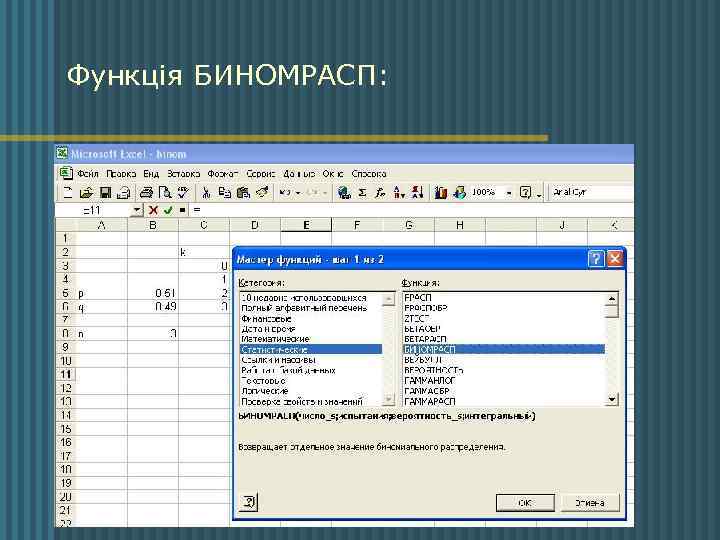Screen dimensions: 720x540
Task: Click Отмена button in function wizard
Action: [590, 503]
